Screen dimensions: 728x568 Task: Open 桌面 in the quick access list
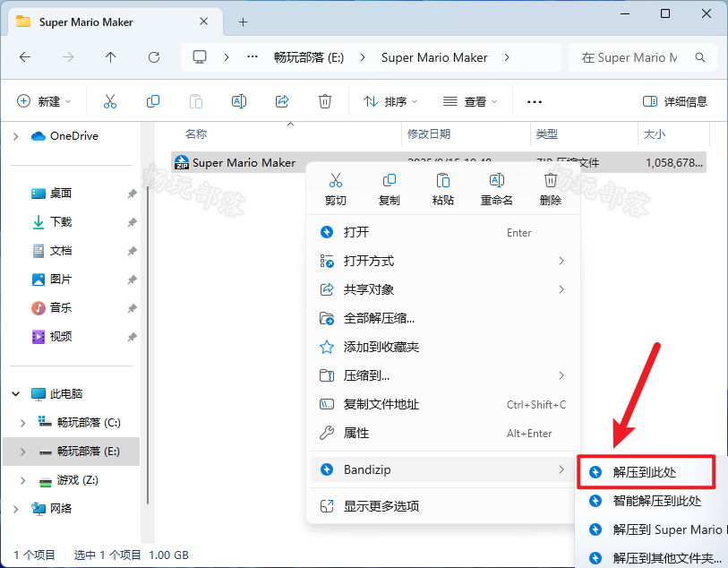61,194
